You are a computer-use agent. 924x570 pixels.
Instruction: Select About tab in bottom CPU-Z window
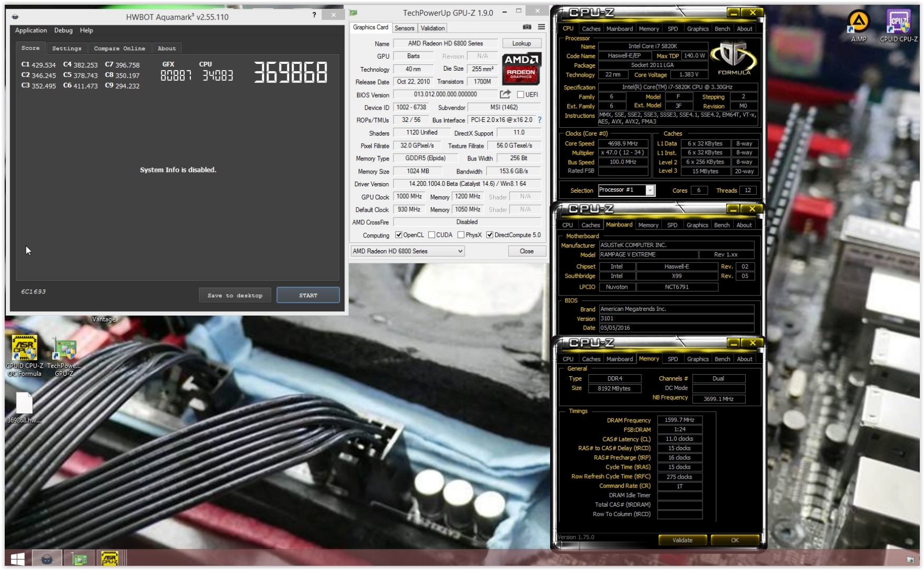[744, 359]
